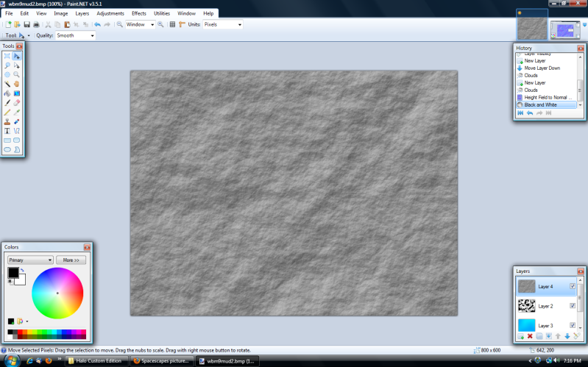Click the New image toolbar icon
Screen dimensions: 588x367
[8, 24]
